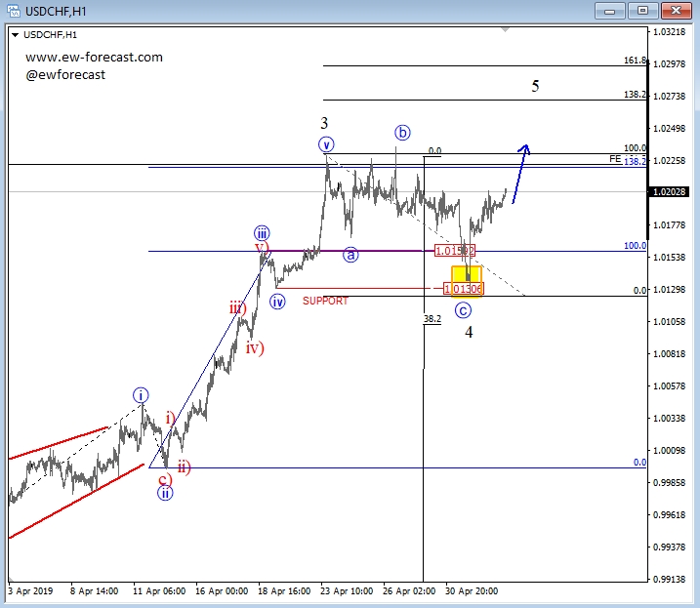Click the 23 Apr 10:00 time axis label
Image resolution: width=700 pixels, height=608 pixels.
(347, 591)
